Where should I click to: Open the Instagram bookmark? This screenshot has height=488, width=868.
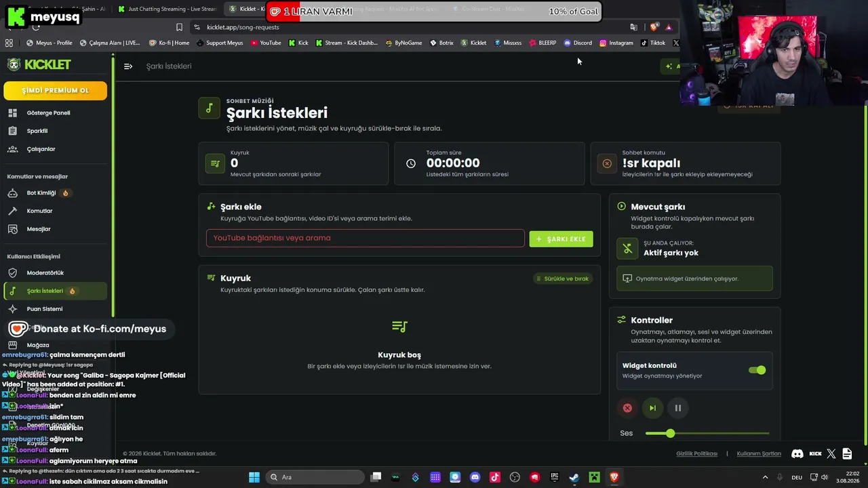tap(616, 43)
